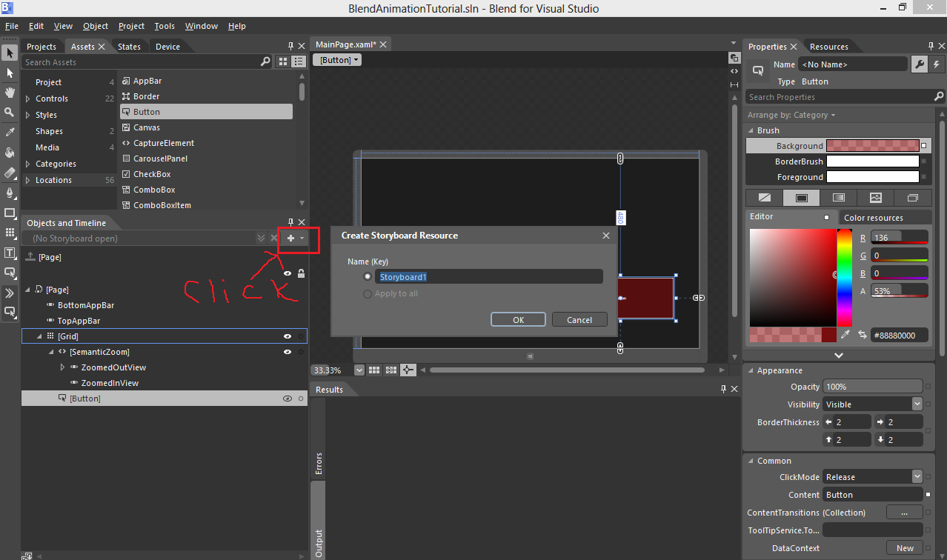Select the Pan tool in the toolbar
This screenshot has height=560, width=947.
click(10, 92)
